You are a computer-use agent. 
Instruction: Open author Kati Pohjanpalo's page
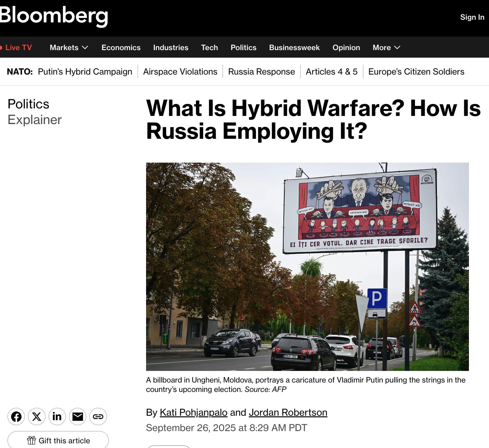point(193,412)
